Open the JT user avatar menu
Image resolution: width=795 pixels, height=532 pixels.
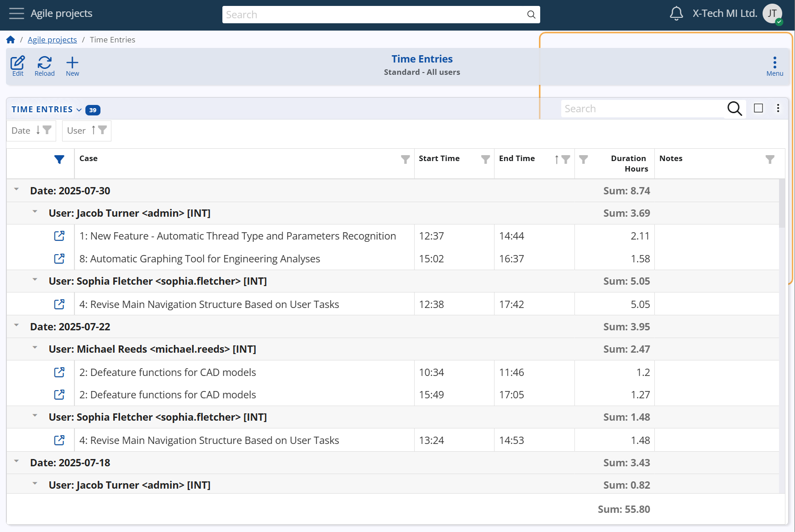click(772, 14)
